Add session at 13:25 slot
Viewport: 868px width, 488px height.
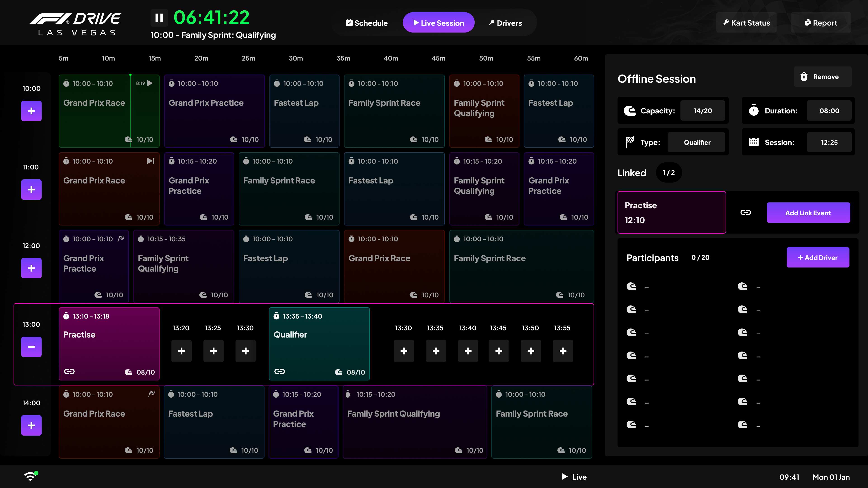tap(213, 351)
